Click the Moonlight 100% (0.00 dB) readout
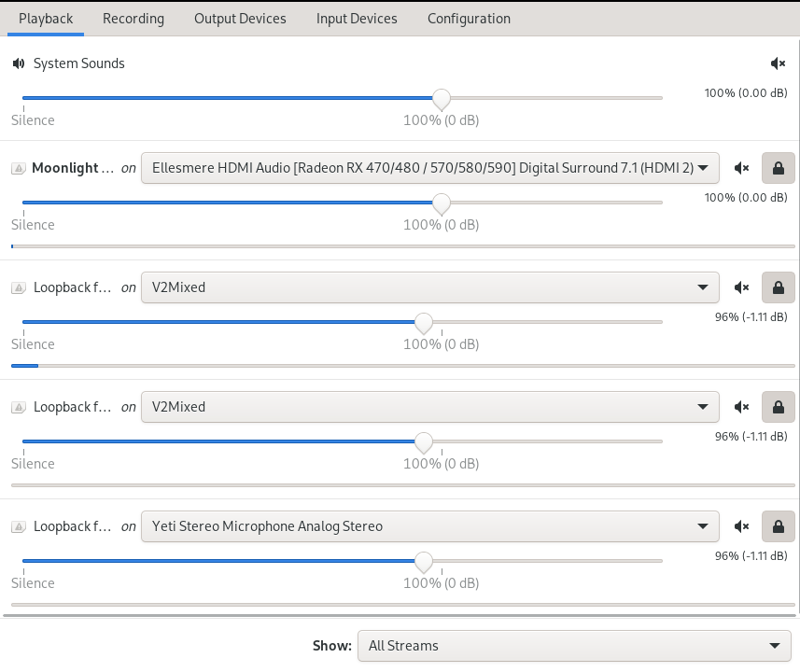The width and height of the screenshot is (800, 672). coord(746,198)
